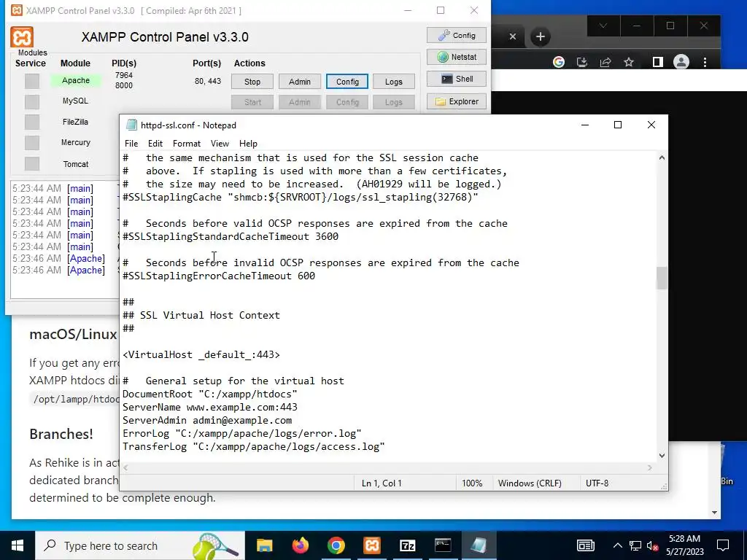
Task: Click the #SSLStaplingErrorCacheTimeout 600 line
Action: click(x=219, y=276)
